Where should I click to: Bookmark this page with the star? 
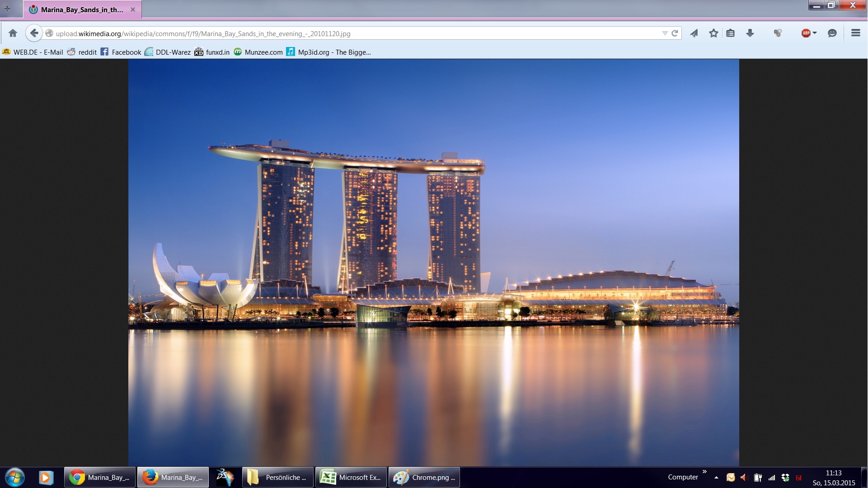point(713,33)
